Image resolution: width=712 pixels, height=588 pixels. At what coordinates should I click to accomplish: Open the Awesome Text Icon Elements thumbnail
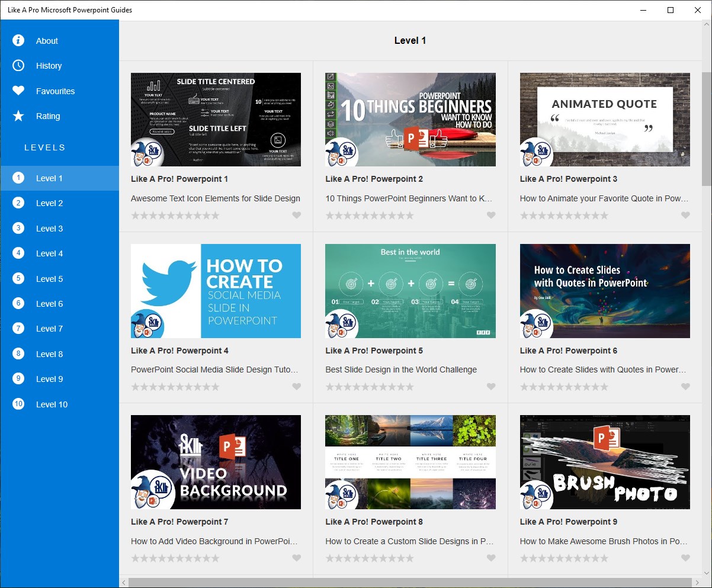[x=216, y=120]
